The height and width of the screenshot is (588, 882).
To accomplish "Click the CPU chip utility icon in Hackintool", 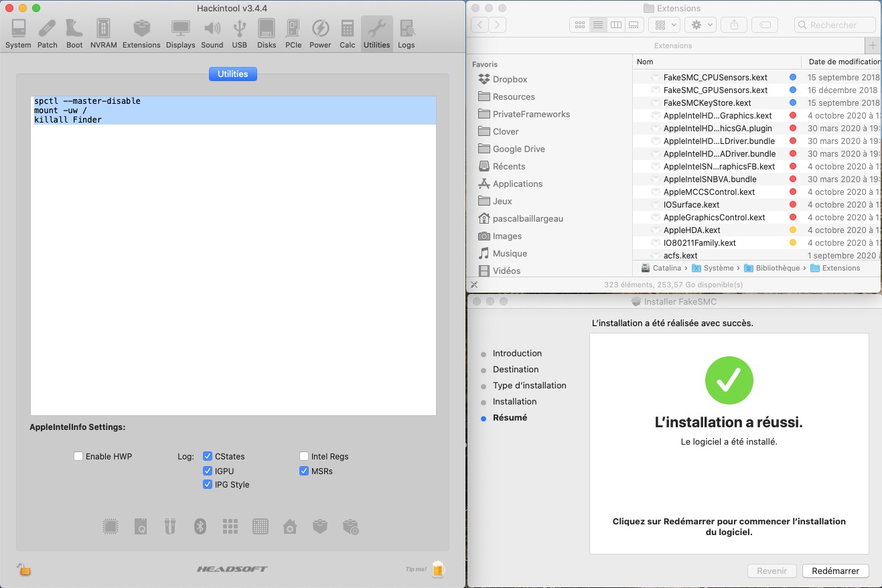I will 111,526.
